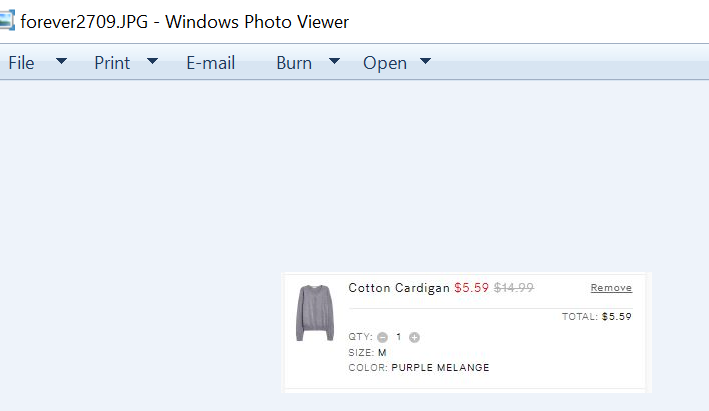Click the crossed-out $14.99 original price
The width and height of the screenshot is (709, 411).
(514, 288)
